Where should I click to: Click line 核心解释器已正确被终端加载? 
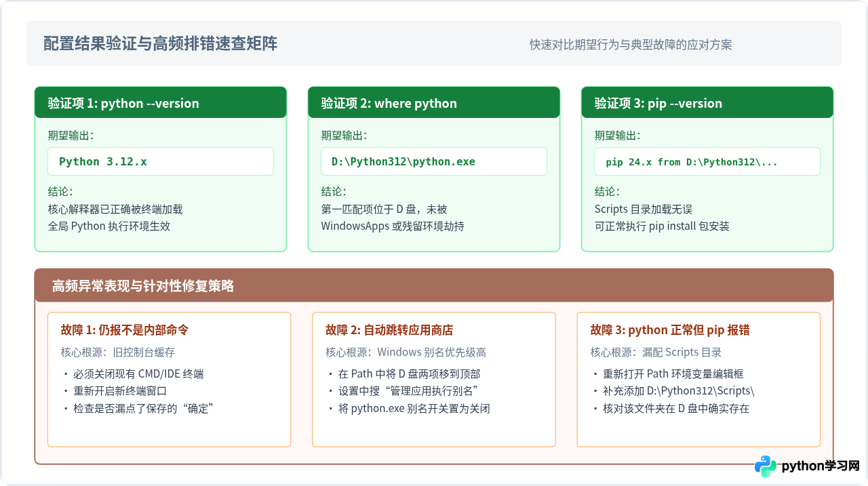(x=115, y=209)
